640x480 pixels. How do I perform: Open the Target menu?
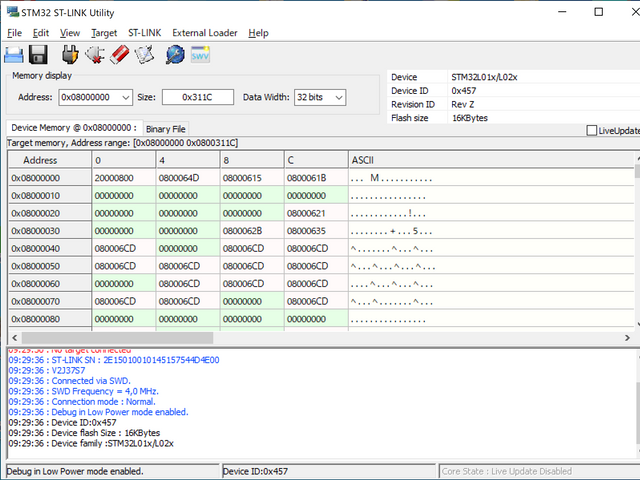click(x=104, y=33)
